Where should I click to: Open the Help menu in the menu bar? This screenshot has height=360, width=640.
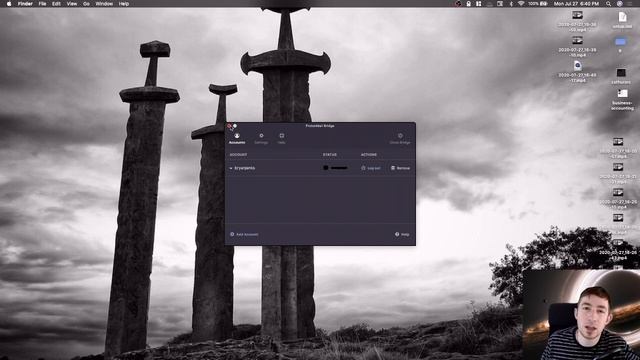[124, 4]
